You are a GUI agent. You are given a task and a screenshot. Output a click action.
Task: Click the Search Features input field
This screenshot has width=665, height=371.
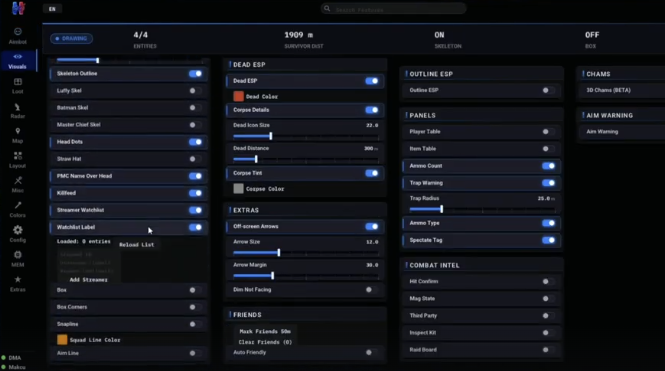coord(394,8)
